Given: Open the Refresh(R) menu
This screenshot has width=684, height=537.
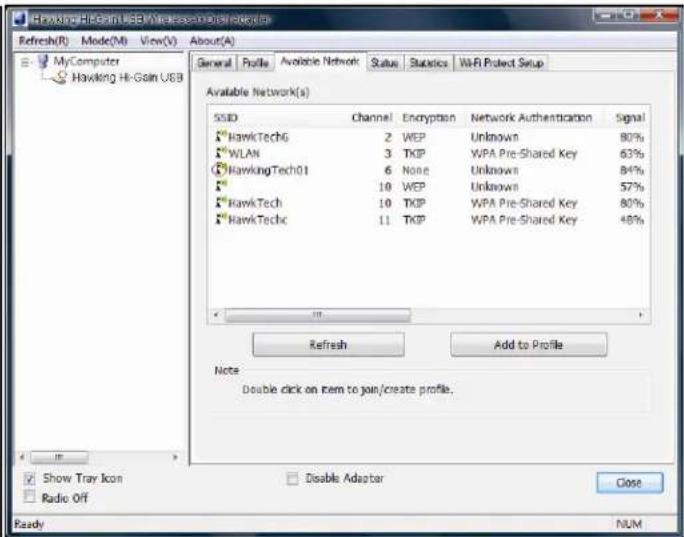Looking at the screenshot, I should [x=44, y=41].
